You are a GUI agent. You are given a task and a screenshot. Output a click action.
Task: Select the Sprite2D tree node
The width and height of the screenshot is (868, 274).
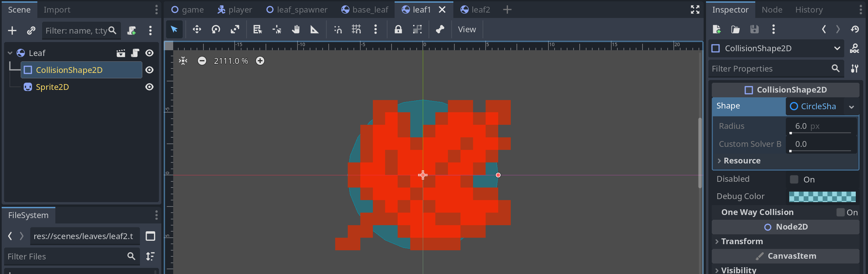point(52,87)
